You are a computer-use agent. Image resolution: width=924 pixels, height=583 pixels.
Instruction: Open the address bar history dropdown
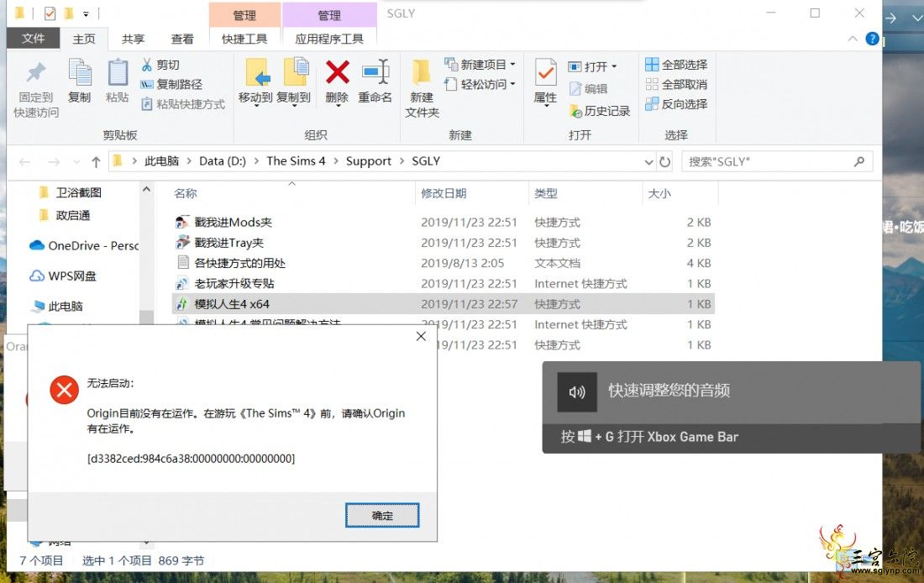[x=648, y=161]
